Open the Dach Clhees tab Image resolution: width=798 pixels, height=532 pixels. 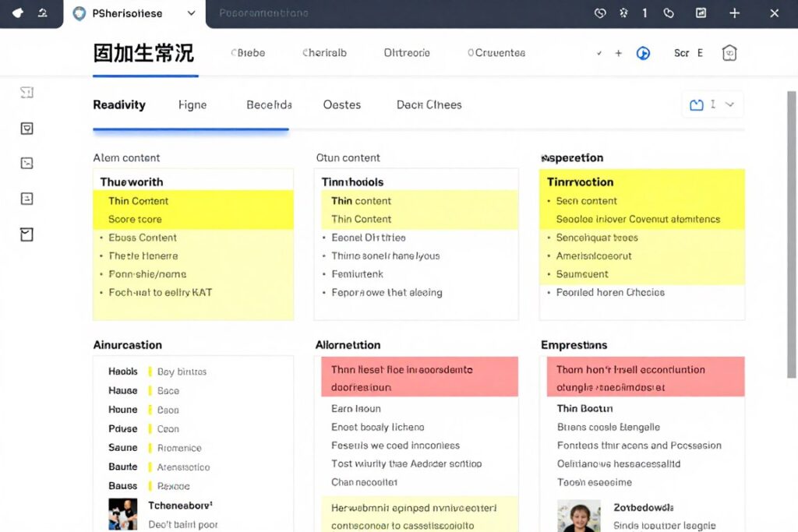click(429, 105)
